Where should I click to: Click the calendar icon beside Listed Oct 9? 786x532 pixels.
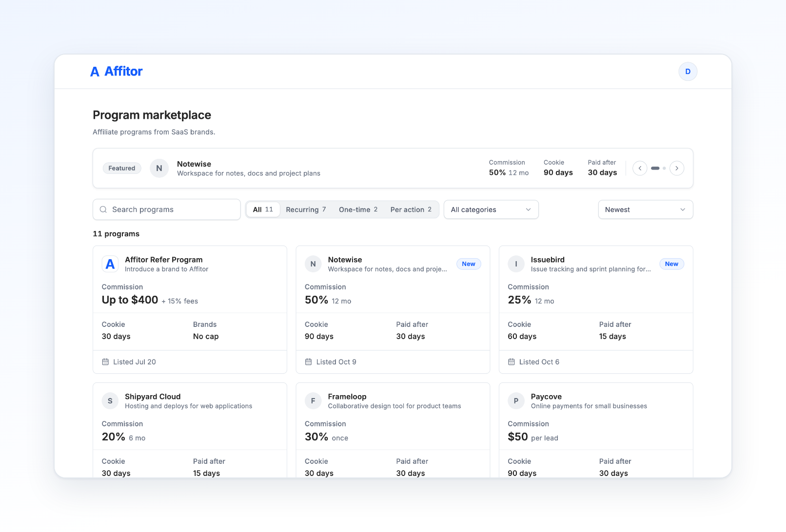click(308, 362)
